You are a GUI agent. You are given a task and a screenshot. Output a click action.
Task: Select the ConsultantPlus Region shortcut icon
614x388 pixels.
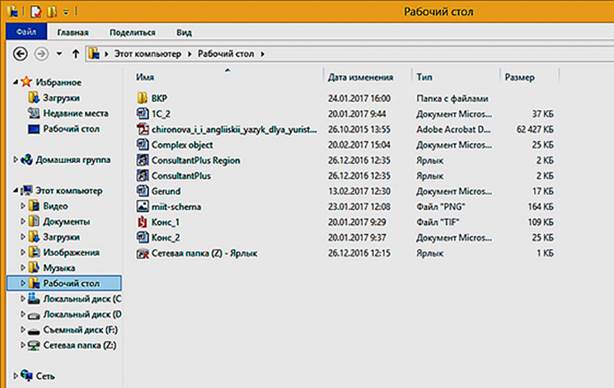coord(142,160)
